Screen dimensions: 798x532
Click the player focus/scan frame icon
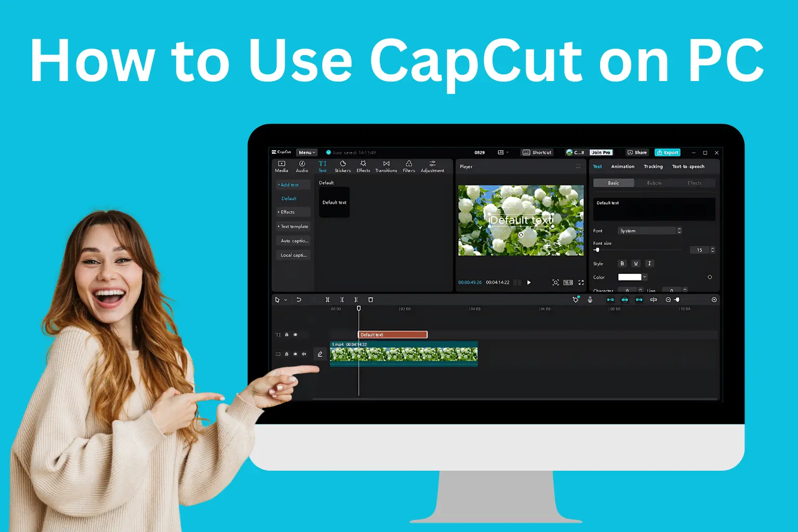[x=555, y=283]
